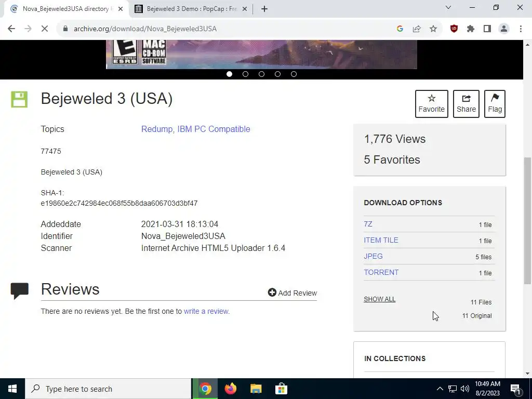Click the Favorite button
This screenshot has height=399, width=532.
click(x=432, y=104)
